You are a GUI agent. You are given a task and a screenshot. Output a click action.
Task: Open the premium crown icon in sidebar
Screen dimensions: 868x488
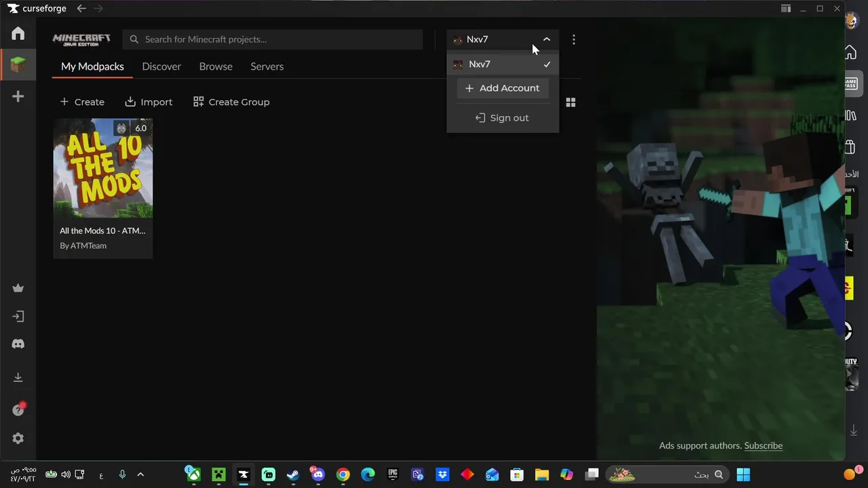click(x=18, y=288)
